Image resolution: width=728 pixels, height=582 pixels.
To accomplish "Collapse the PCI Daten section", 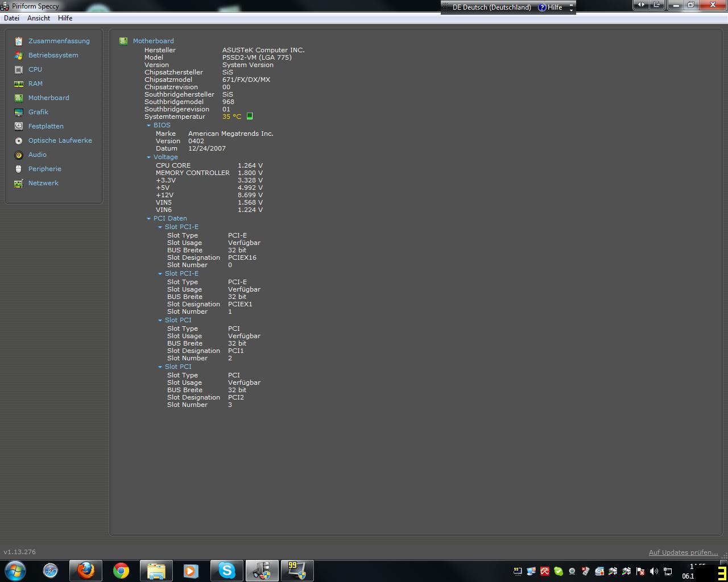I will [x=149, y=218].
